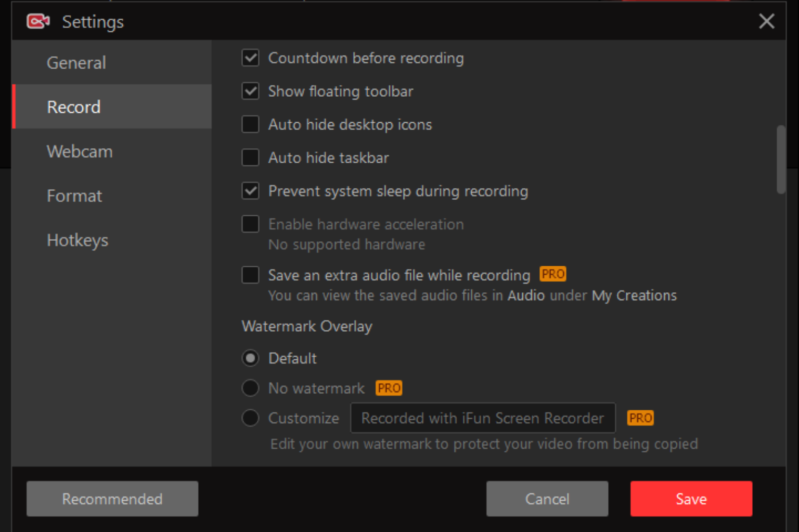
Task: Close the Settings dialog
Action: pyautogui.click(x=766, y=21)
